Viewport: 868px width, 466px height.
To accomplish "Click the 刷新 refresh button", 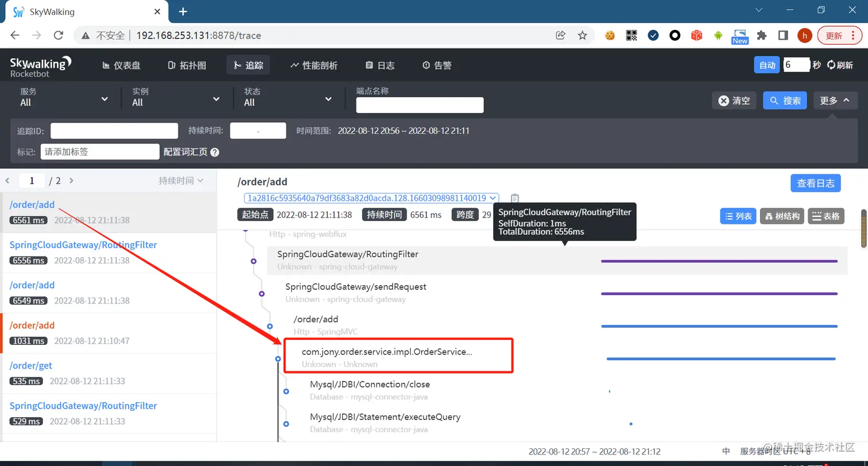I will pyautogui.click(x=840, y=65).
